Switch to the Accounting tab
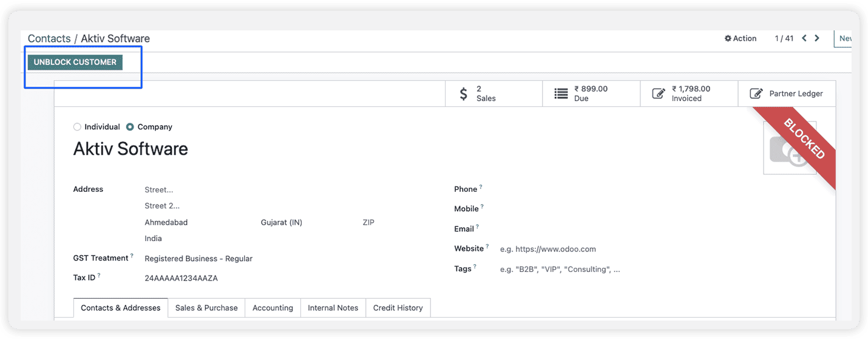The image size is (868, 354). 273,308
